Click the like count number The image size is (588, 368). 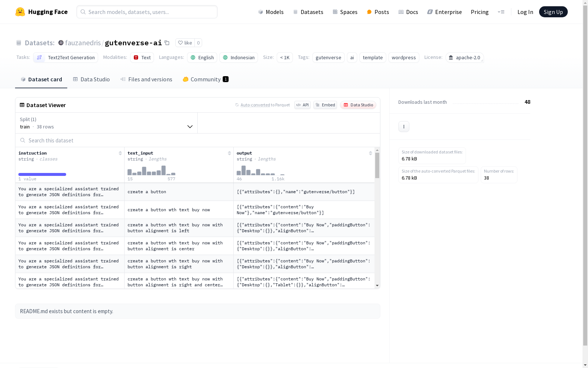(198, 43)
